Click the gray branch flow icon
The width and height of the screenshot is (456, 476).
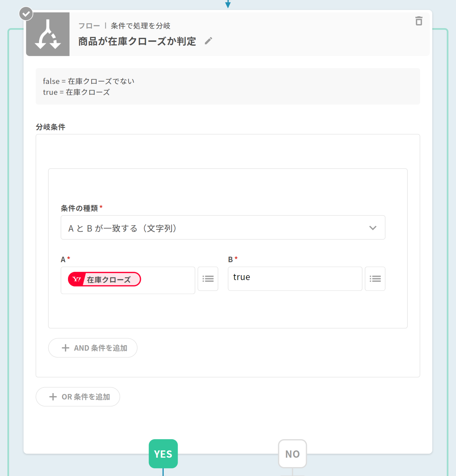tap(48, 34)
